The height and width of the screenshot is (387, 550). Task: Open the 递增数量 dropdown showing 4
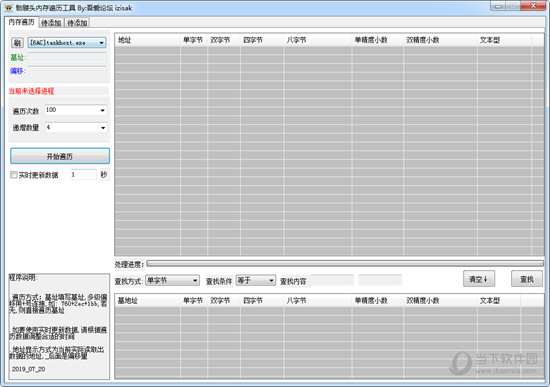[x=76, y=127]
